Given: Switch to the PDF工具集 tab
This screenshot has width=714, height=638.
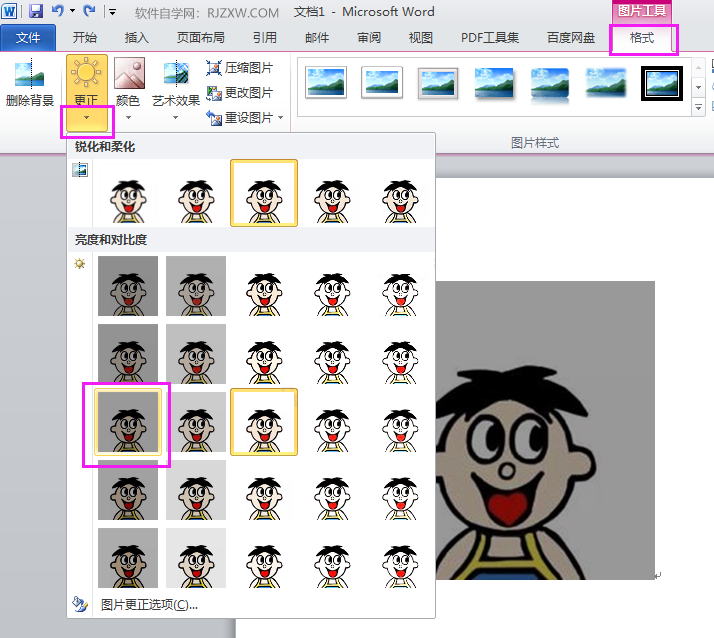Looking at the screenshot, I should point(490,38).
